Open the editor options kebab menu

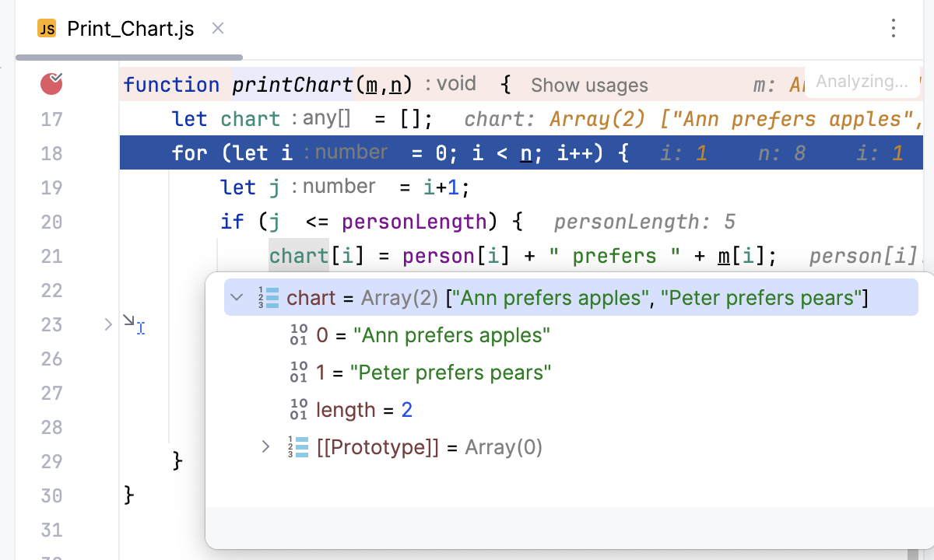click(894, 28)
